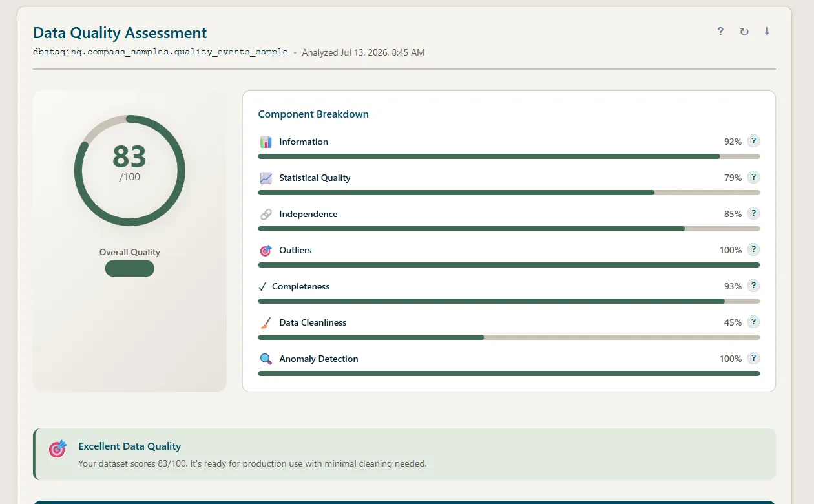
Task: Open help for Outliers score
Action: 753,250
